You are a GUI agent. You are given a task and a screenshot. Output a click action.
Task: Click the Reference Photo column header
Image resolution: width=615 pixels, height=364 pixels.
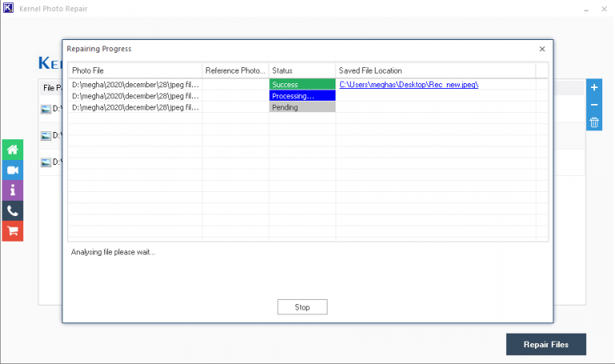point(235,70)
